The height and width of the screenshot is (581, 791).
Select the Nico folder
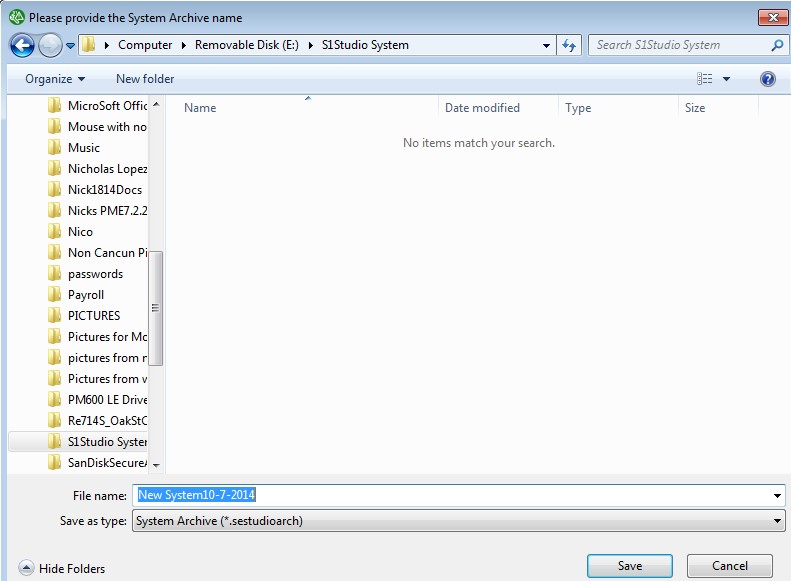click(80, 231)
